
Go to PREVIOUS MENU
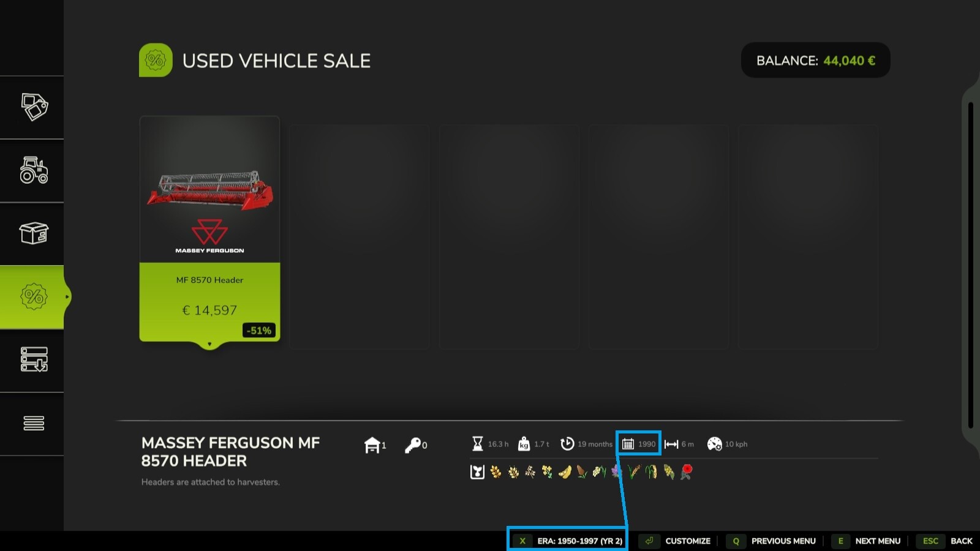tap(773, 541)
